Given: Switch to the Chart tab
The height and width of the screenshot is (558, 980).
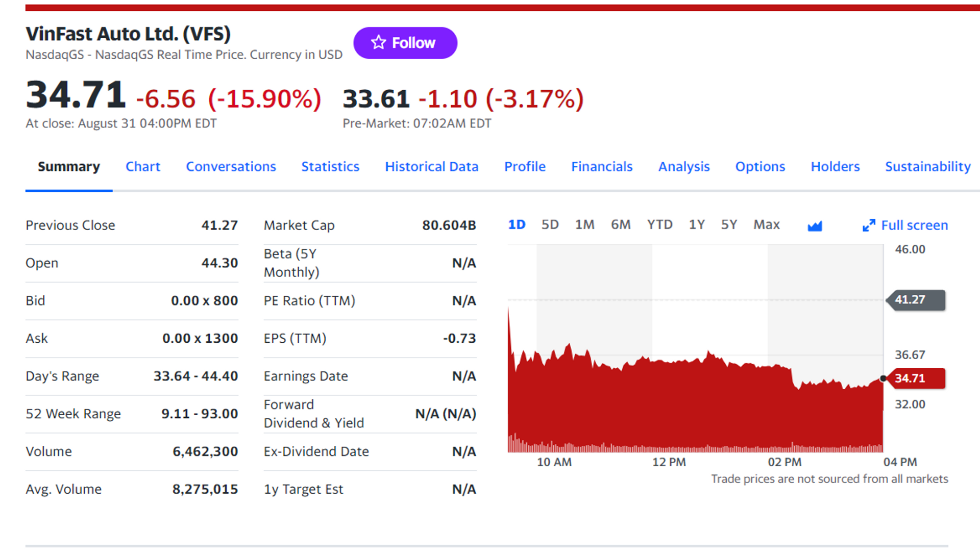Looking at the screenshot, I should coord(143,166).
